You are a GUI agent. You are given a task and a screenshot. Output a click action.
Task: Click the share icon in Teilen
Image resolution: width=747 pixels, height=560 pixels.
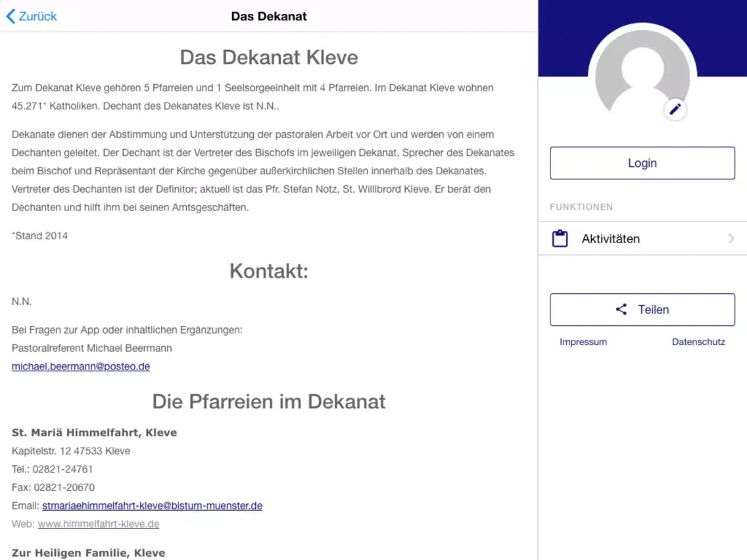tap(621, 310)
